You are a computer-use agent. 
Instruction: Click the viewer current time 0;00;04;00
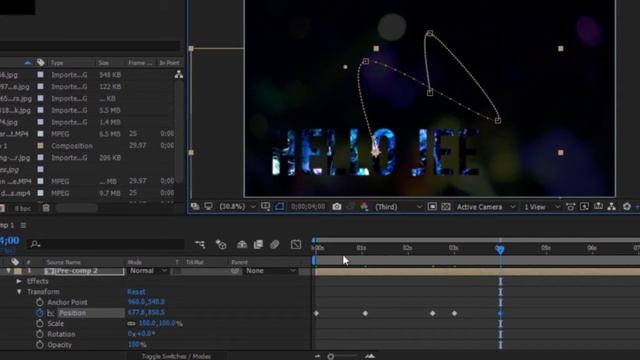308,207
